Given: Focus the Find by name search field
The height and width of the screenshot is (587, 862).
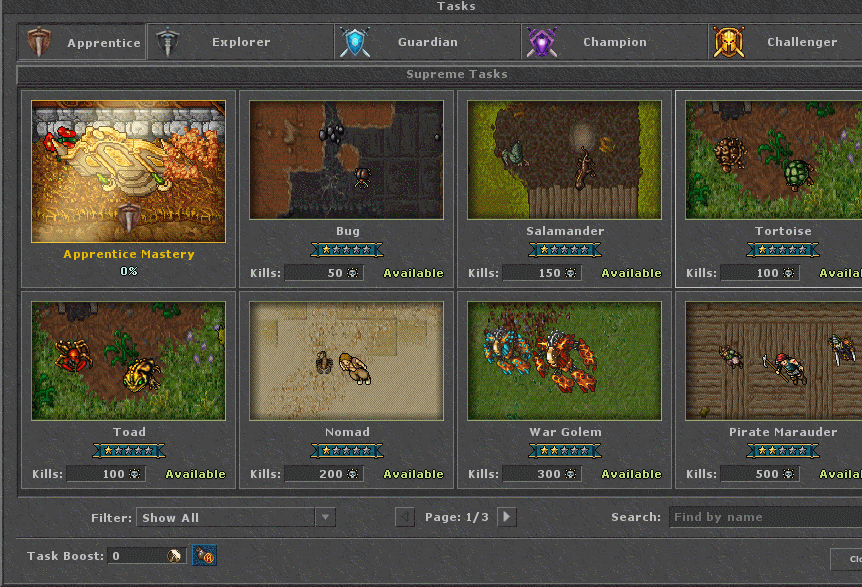Looking at the screenshot, I should (765, 517).
